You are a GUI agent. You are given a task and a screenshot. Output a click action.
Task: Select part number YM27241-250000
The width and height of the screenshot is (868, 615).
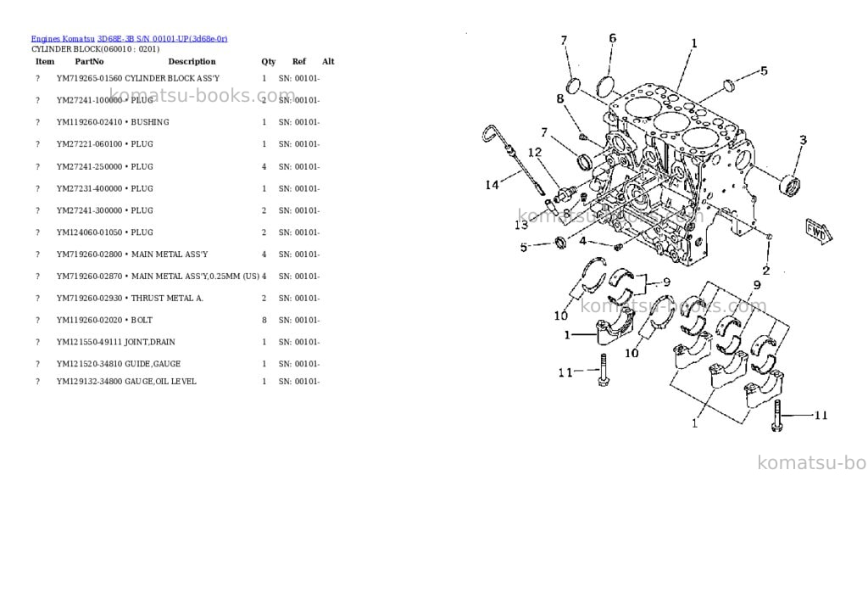(89, 167)
